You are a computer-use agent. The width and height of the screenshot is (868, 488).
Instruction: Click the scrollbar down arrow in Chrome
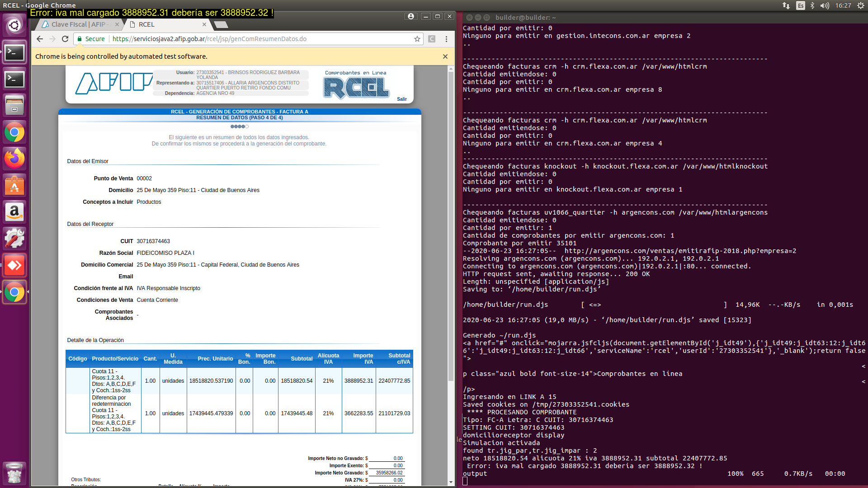click(x=451, y=482)
